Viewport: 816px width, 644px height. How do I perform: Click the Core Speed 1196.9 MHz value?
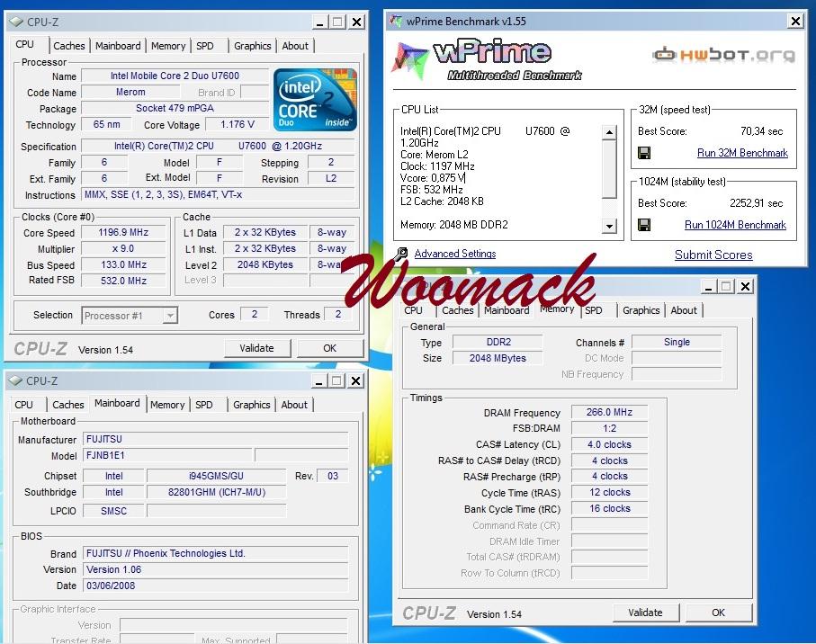[123, 232]
